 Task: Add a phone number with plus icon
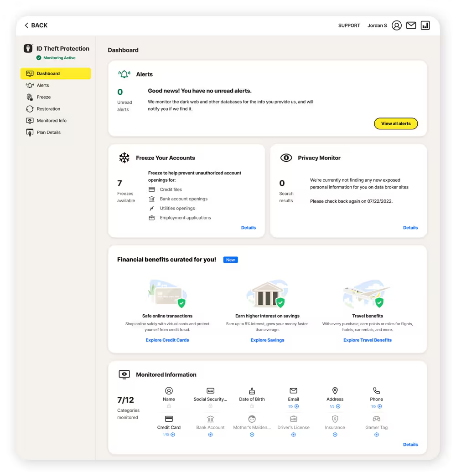tap(380, 406)
